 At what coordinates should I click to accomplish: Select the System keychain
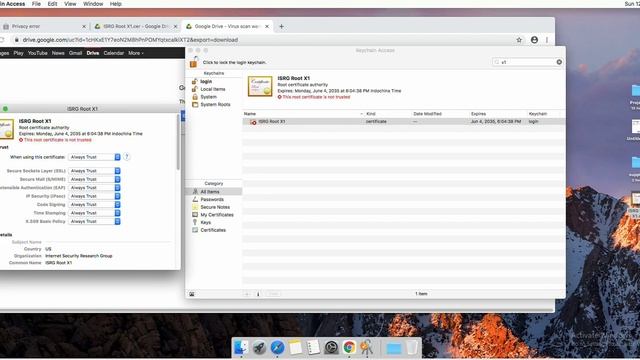pos(208,97)
